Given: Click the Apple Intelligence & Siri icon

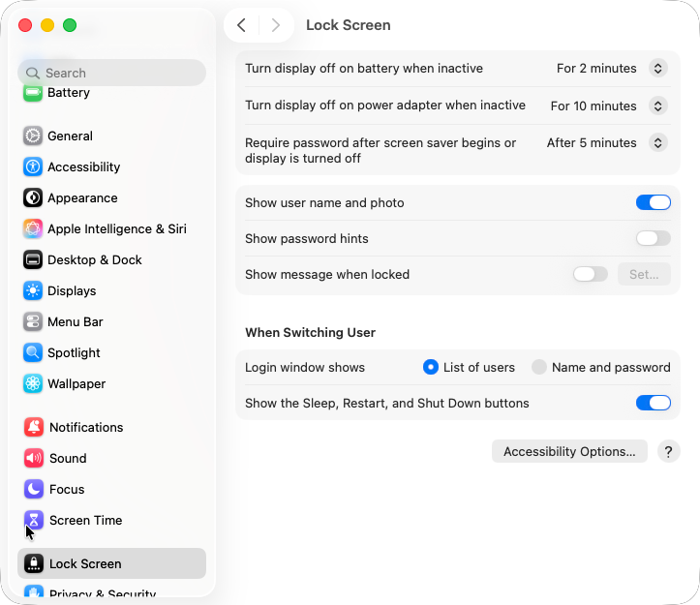Looking at the screenshot, I should point(33,228).
